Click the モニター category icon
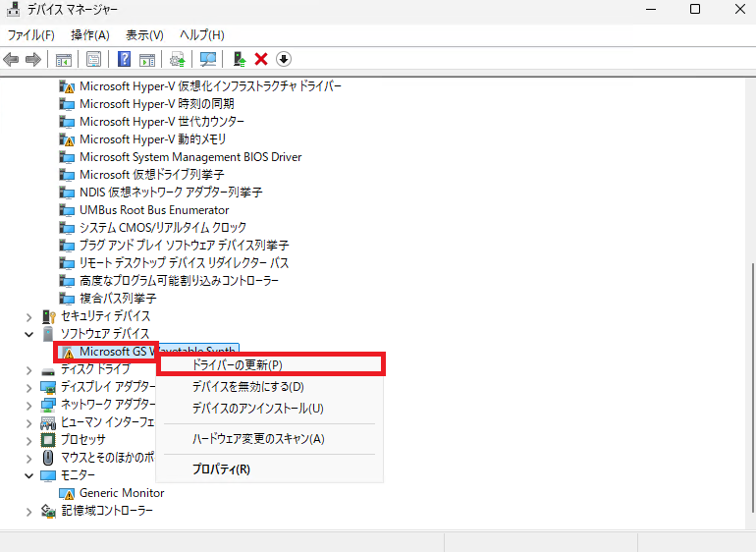This screenshot has width=756, height=552. [x=48, y=475]
